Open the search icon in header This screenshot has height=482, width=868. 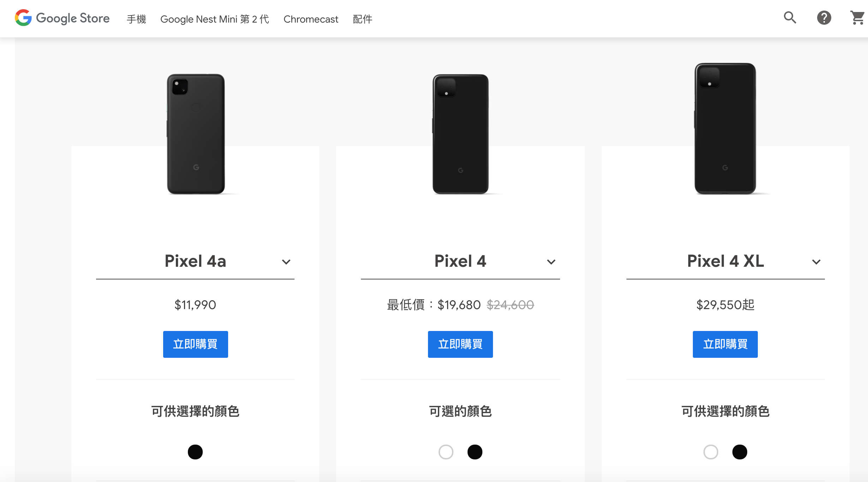pyautogui.click(x=790, y=18)
